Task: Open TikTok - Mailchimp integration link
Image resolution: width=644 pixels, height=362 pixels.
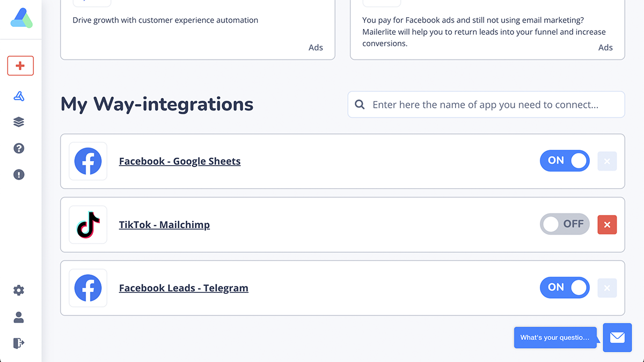Action: [164, 225]
